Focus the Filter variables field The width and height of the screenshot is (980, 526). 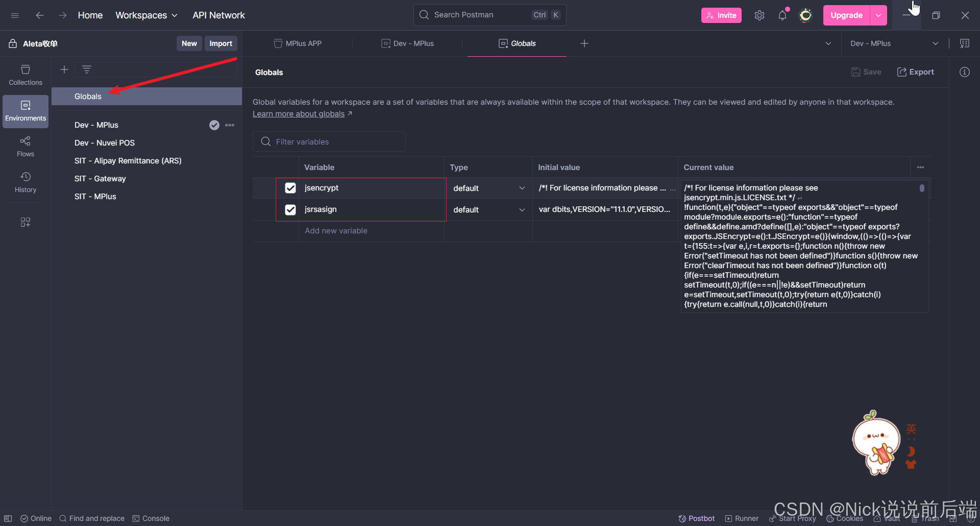[329, 141]
